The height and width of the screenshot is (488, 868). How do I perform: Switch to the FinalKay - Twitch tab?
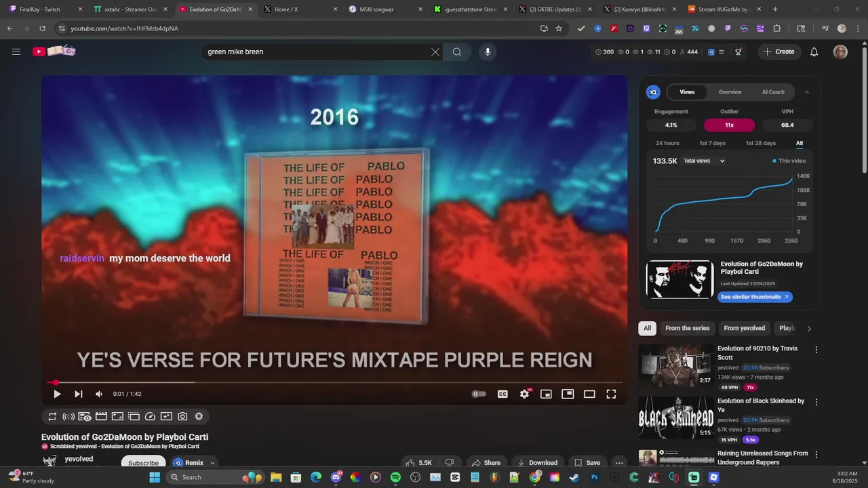pos(46,9)
